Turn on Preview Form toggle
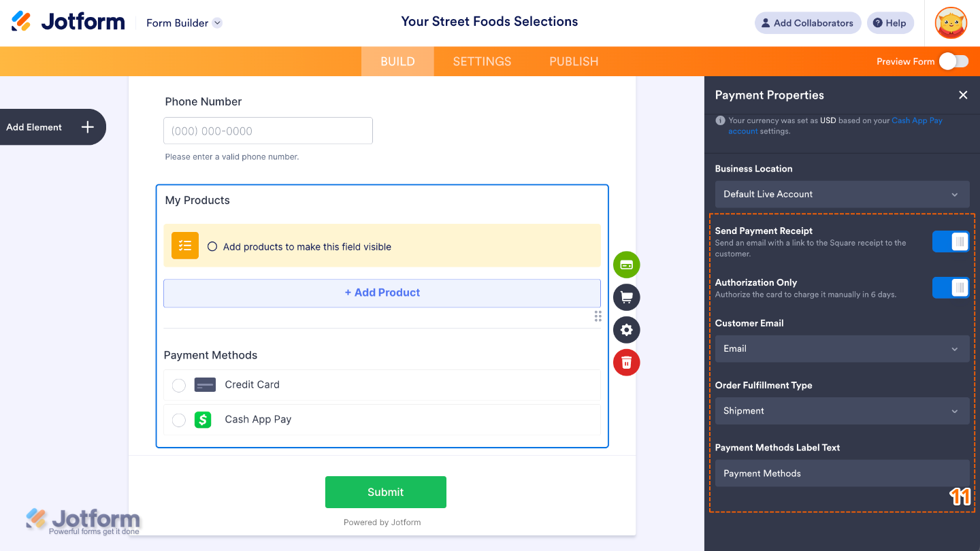This screenshot has height=551, width=980. tap(953, 61)
